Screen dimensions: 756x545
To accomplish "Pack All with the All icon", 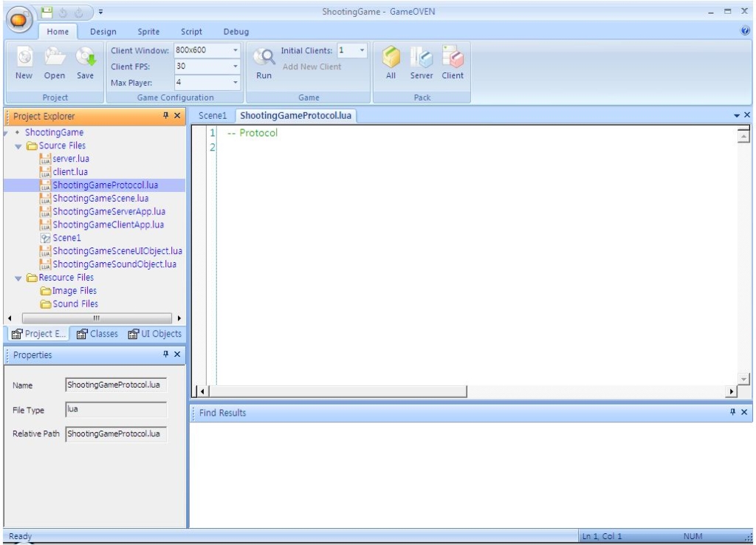I will tap(391, 63).
